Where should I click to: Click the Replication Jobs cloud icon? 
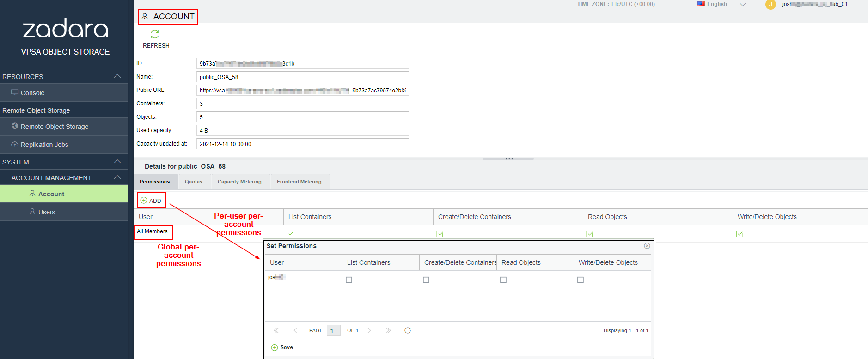coord(15,144)
